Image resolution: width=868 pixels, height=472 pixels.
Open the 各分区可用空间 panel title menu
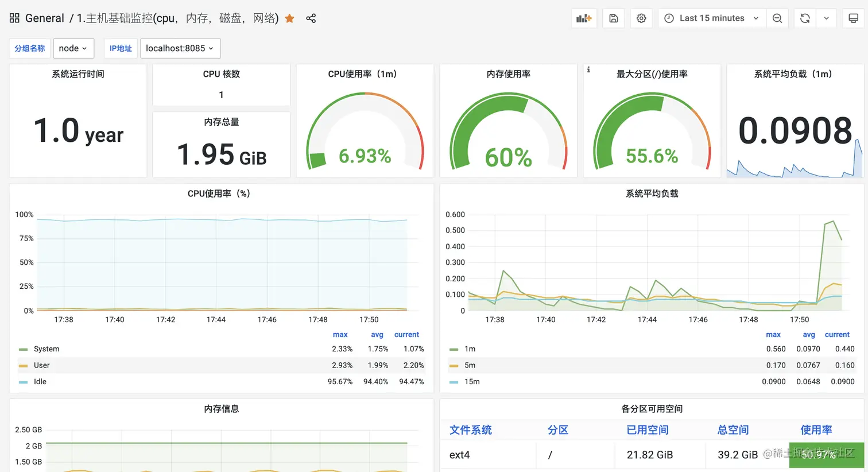[652, 409]
